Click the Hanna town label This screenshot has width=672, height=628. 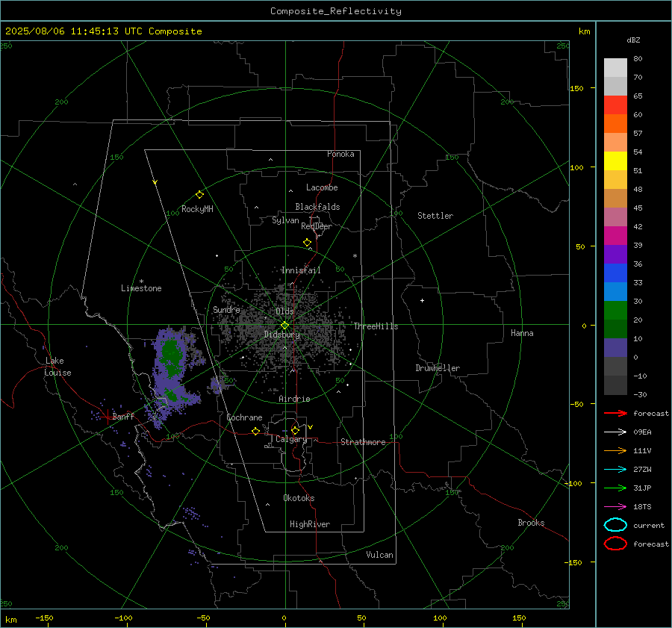[x=522, y=333]
